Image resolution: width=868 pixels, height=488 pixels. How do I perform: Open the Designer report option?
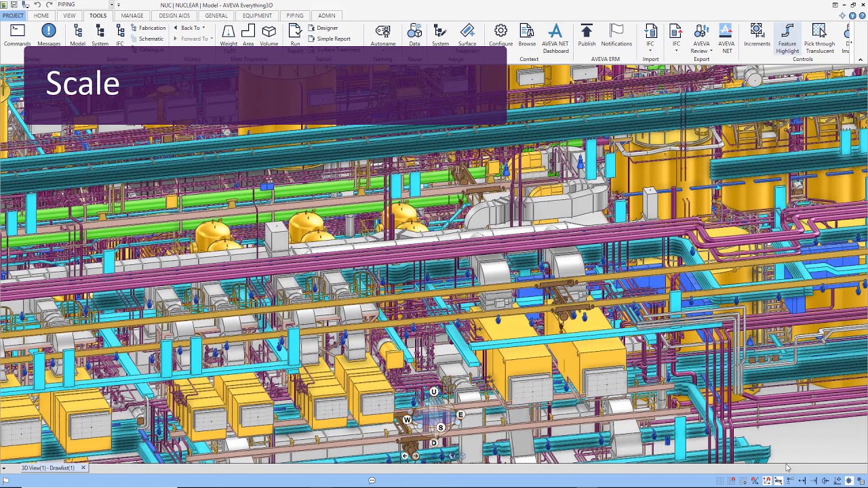323,28
